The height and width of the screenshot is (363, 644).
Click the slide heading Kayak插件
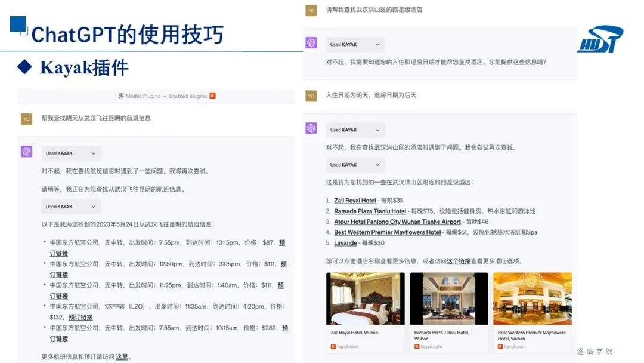84,68
